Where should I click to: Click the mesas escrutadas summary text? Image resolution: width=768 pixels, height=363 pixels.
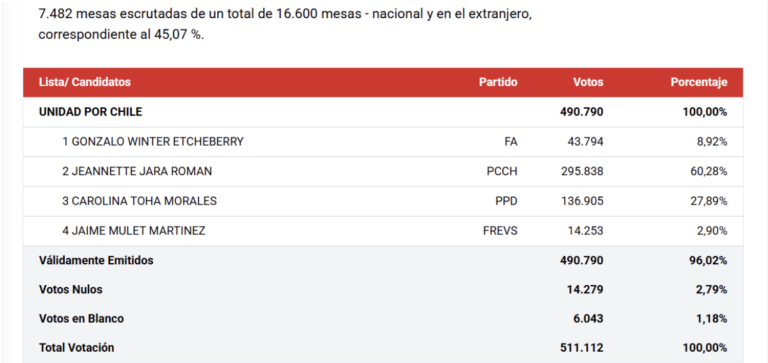click(285, 25)
